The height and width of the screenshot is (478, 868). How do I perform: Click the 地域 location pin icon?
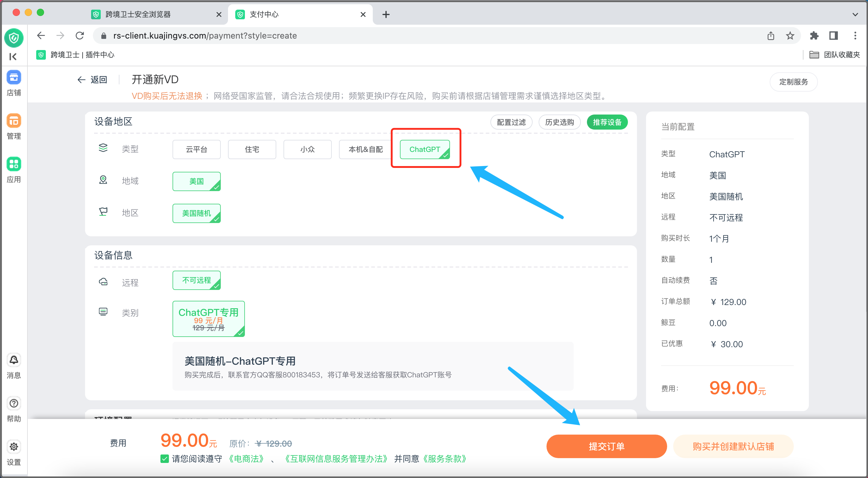[x=103, y=180]
